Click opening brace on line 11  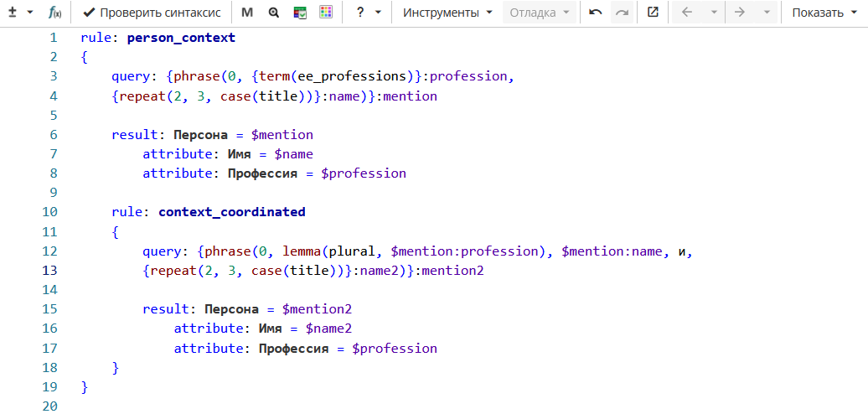click(x=115, y=232)
